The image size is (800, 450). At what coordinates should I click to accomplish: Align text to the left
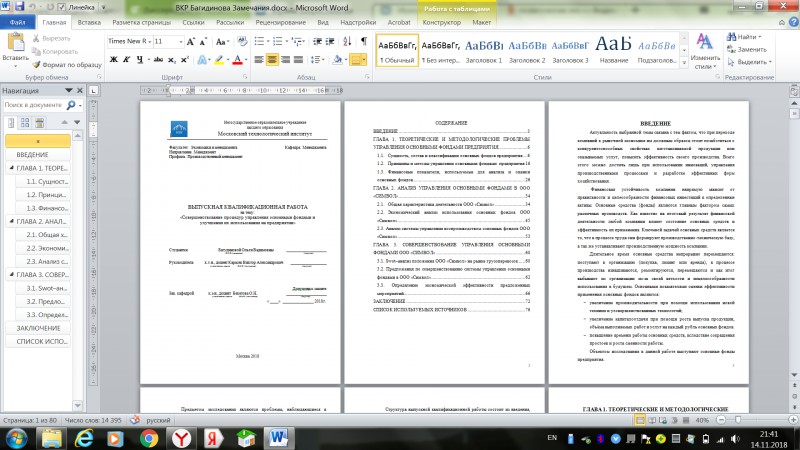(259, 60)
